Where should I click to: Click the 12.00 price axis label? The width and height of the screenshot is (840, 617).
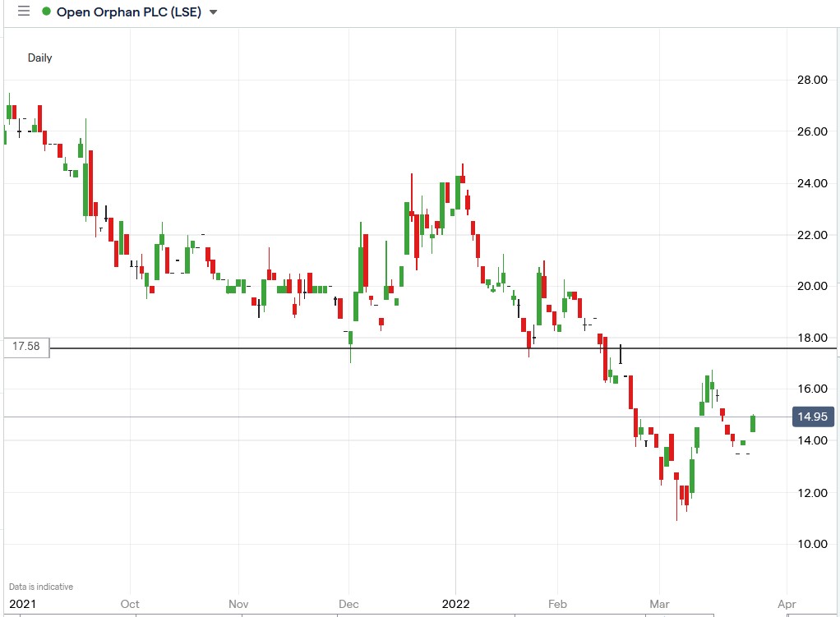click(812, 493)
